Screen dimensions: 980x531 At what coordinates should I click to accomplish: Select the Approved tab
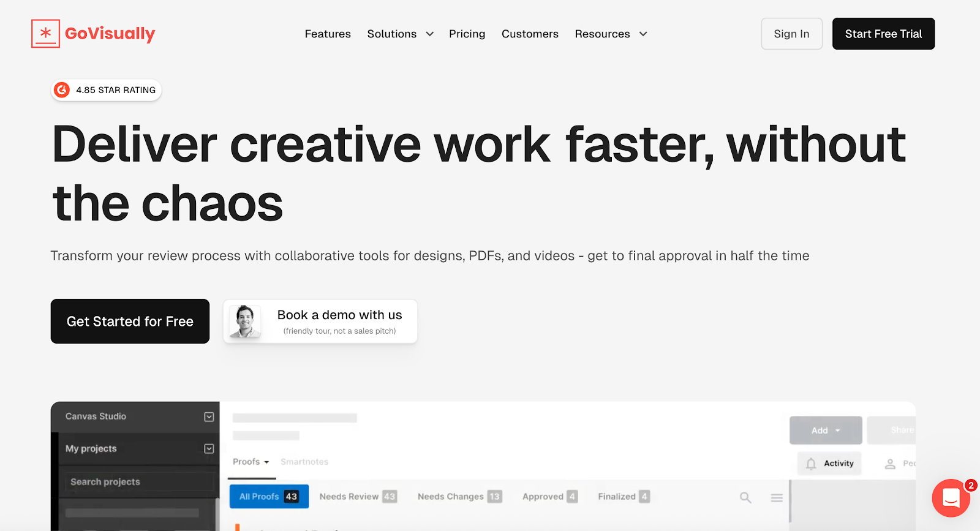coord(550,497)
